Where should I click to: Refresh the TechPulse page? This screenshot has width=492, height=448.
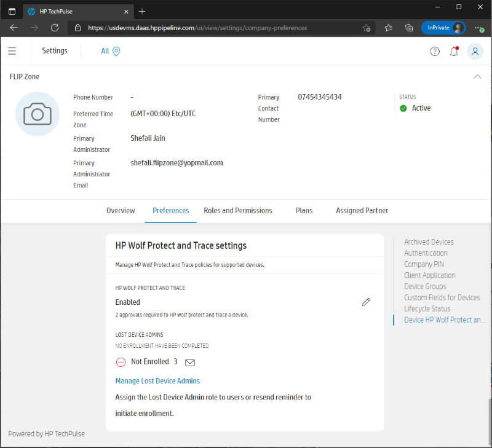pyautogui.click(x=55, y=28)
